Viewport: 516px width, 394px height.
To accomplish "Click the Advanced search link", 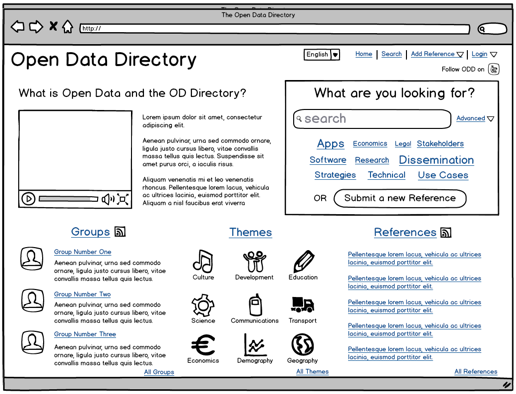I will coord(471,118).
